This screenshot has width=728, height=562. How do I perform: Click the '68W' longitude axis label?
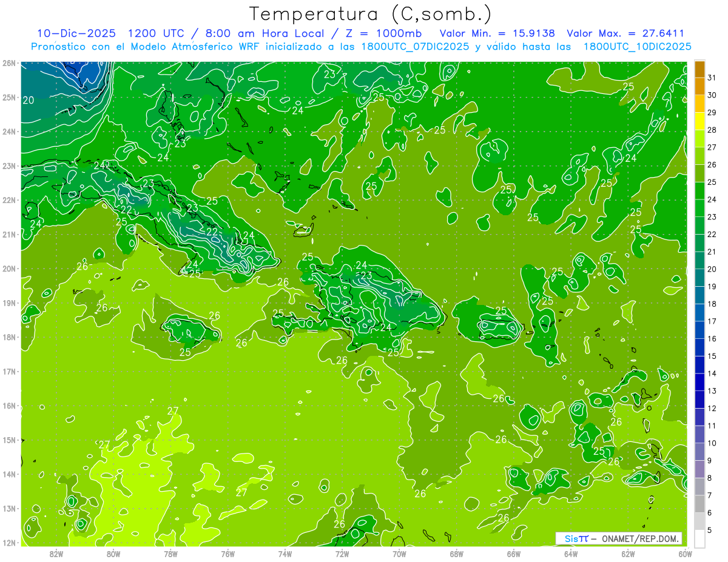tap(456, 554)
